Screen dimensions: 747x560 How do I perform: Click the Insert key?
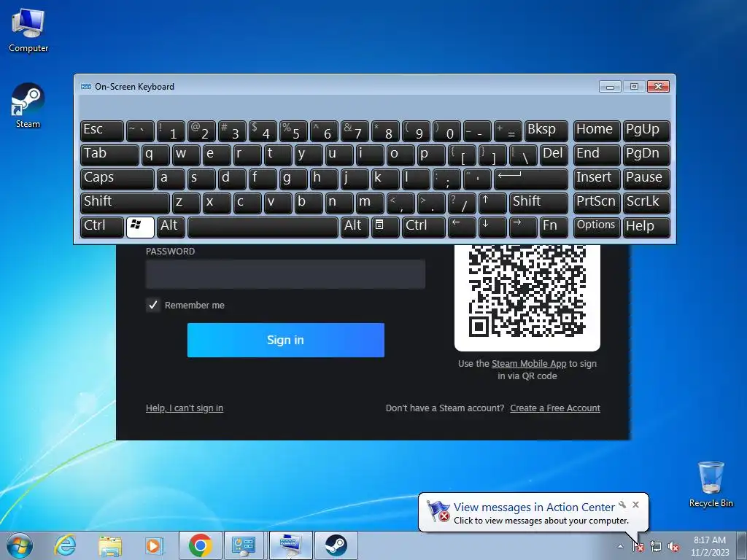(597, 179)
